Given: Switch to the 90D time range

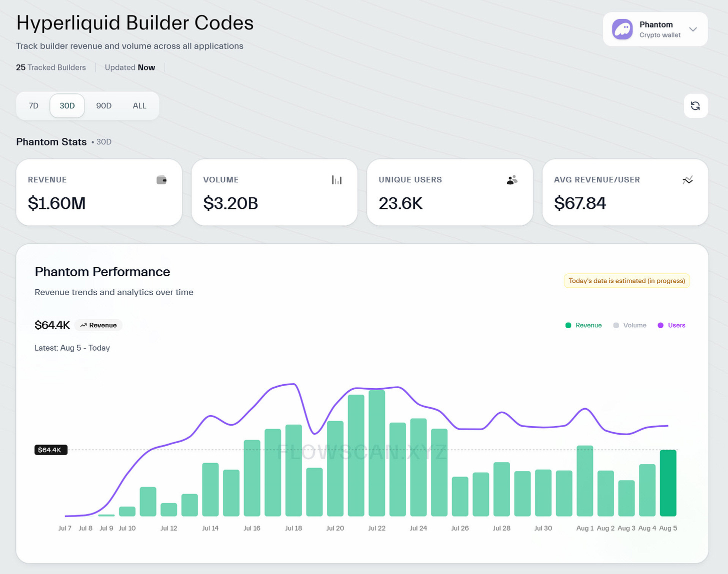Looking at the screenshot, I should pos(104,106).
